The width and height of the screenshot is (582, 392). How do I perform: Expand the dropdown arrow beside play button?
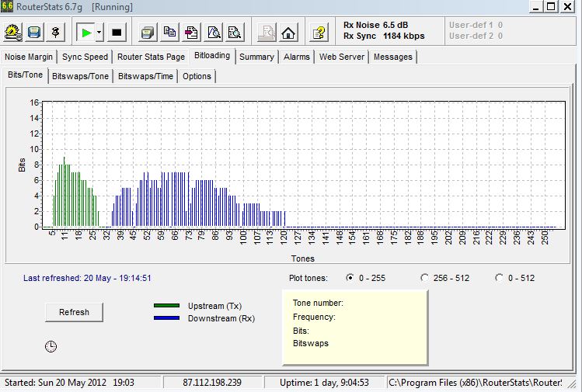pos(99,33)
